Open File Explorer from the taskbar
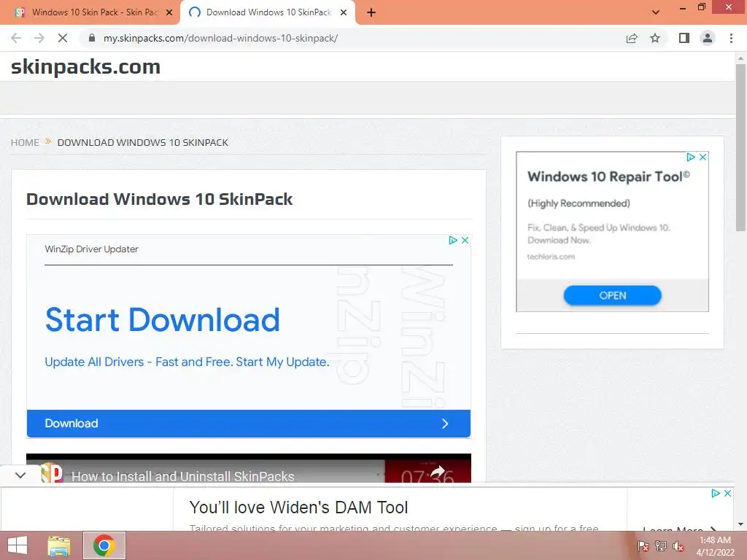The width and height of the screenshot is (747, 560). [59, 545]
